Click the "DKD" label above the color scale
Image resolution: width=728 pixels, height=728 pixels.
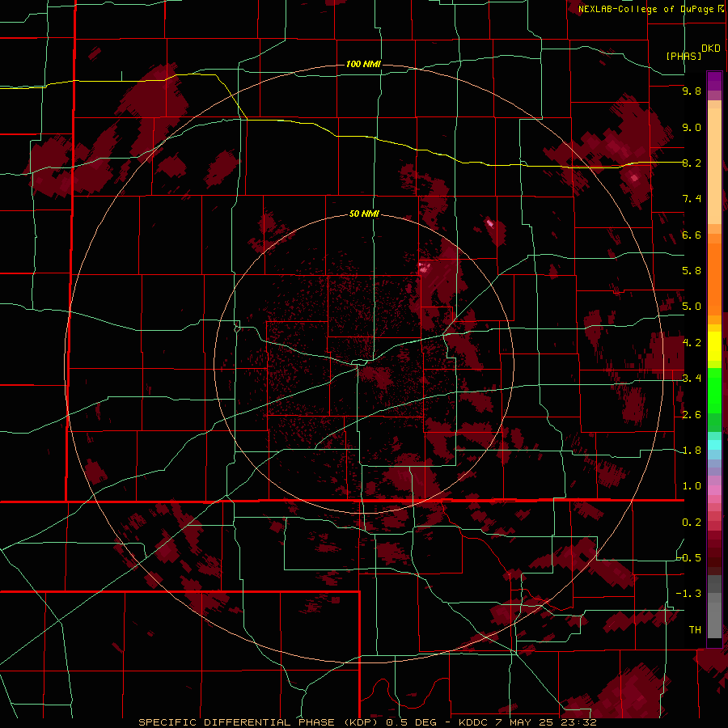711,49
